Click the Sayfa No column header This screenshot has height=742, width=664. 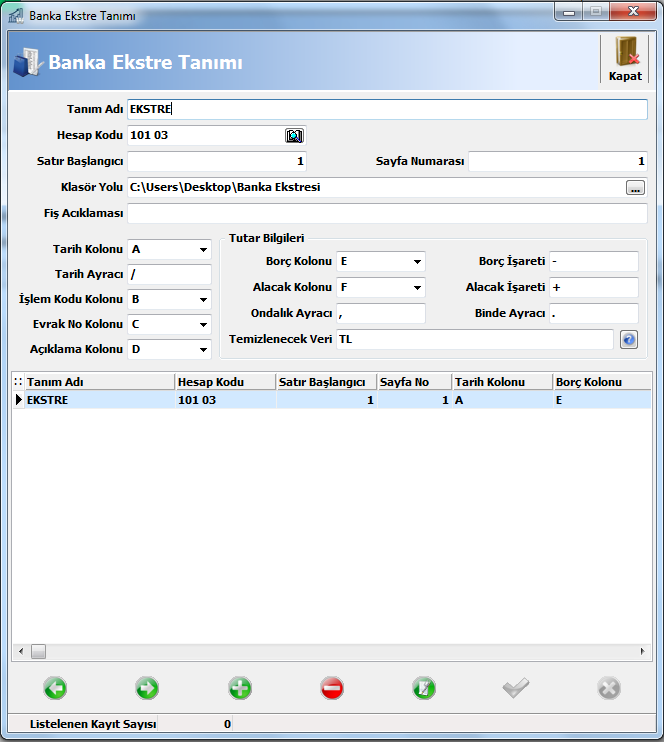pos(415,382)
